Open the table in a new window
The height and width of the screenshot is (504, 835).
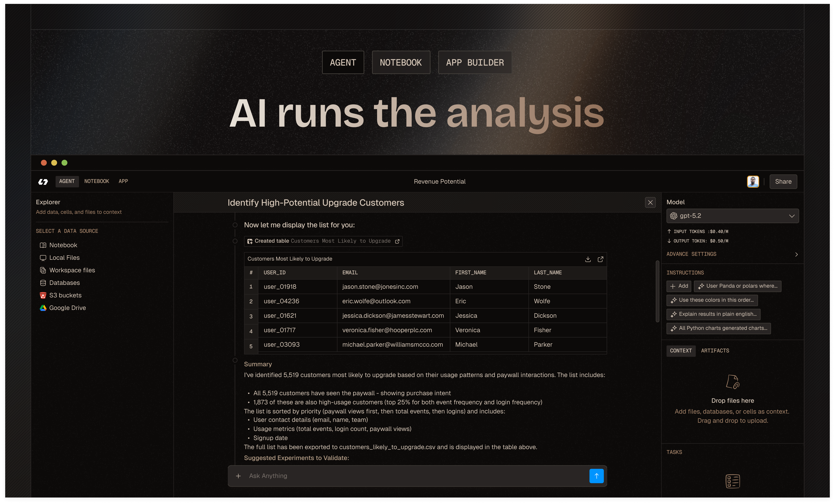click(x=600, y=259)
